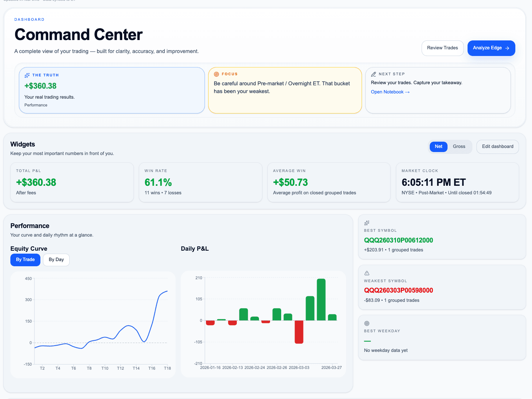The width and height of the screenshot is (532, 399).
Task: Click 'No weekday data yet' text
Action: 386,350
